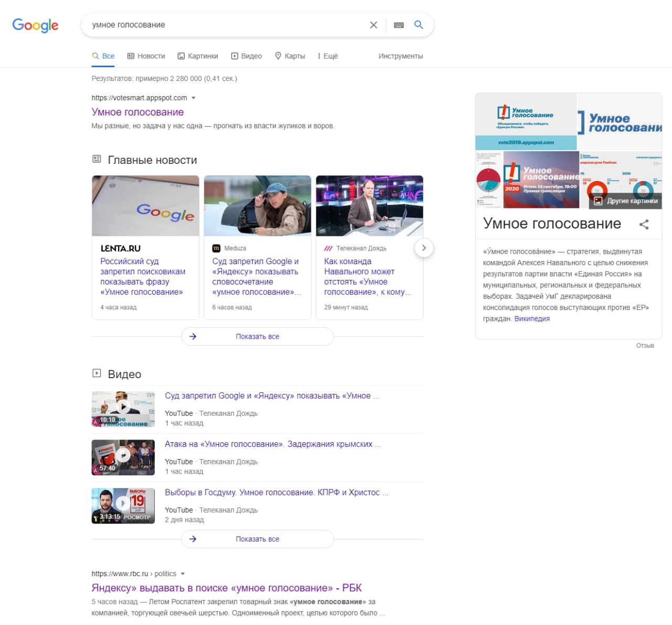The height and width of the screenshot is (625, 672).
Task: Open the vote2019.appspot.com knowledge panel image
Action: click(526, 122)
